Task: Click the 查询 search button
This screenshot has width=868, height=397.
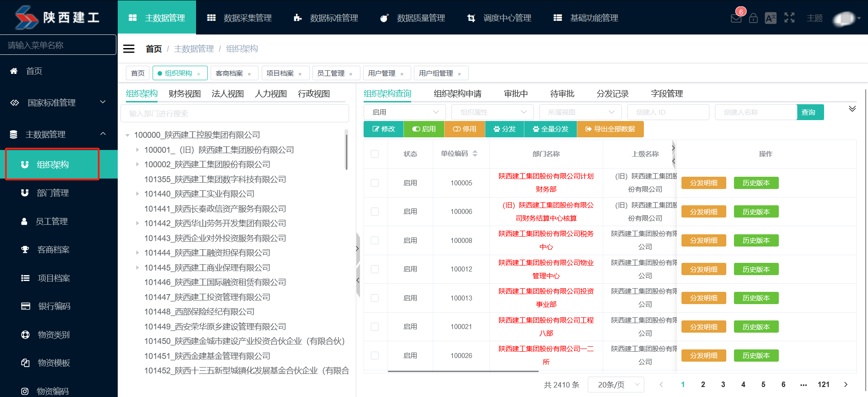Action: click(x=810, y=112)
